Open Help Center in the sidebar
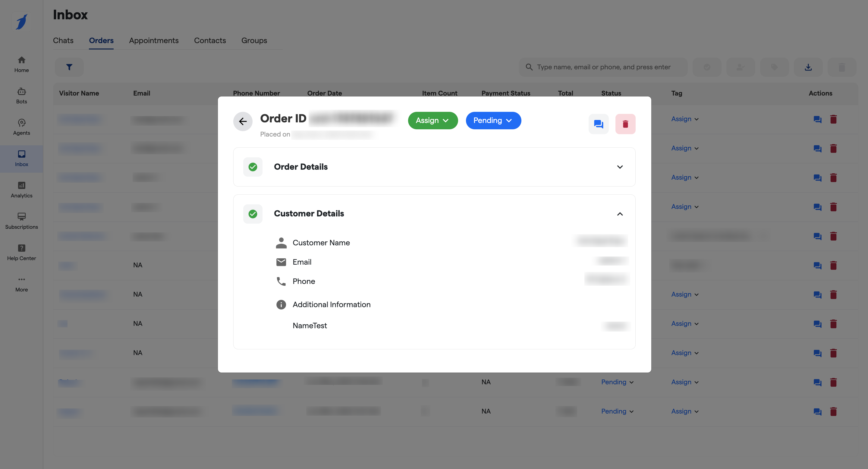Image resolution: width=868 pixels, height=469 pixels. pyautogui.click(x=22, y=252)
